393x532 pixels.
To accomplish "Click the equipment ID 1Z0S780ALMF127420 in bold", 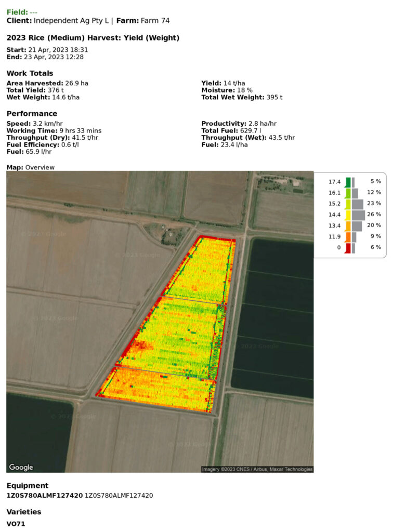I will [45, 495].
